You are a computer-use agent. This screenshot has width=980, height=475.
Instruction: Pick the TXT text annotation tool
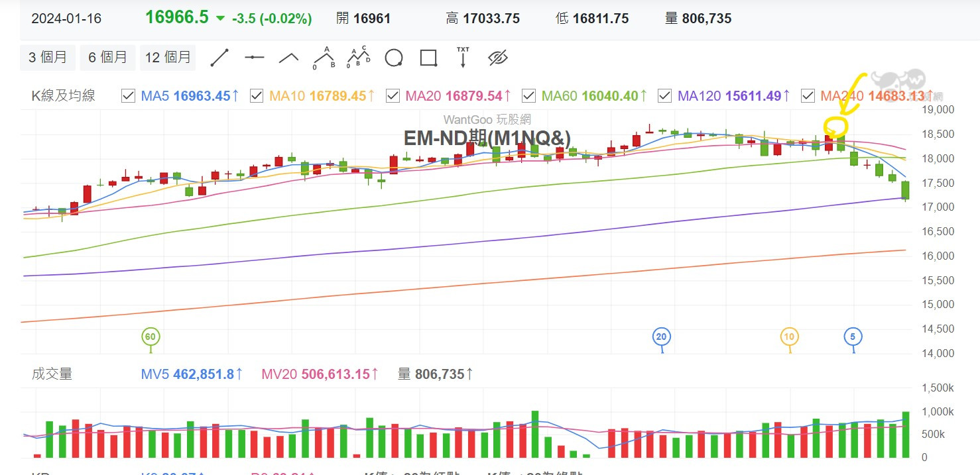[x=463, y=57]
